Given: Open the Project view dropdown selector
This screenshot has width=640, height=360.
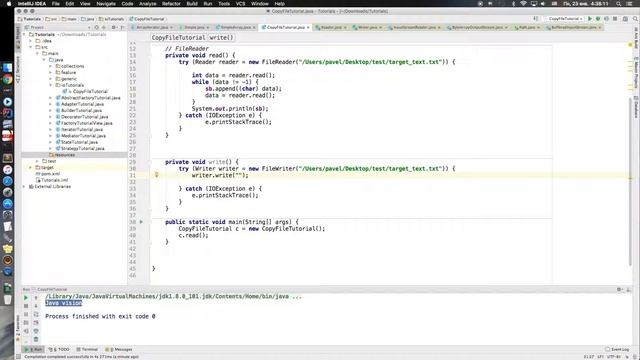Looking at the screenshot, I should pyautogui.click(x=58, y=27).
